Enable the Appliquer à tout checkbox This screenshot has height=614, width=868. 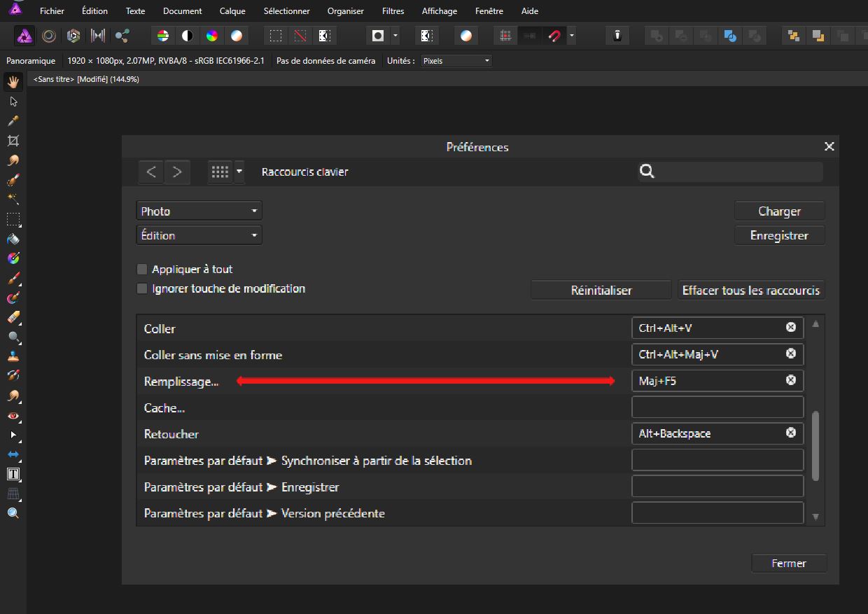click(x=142, y=270)
